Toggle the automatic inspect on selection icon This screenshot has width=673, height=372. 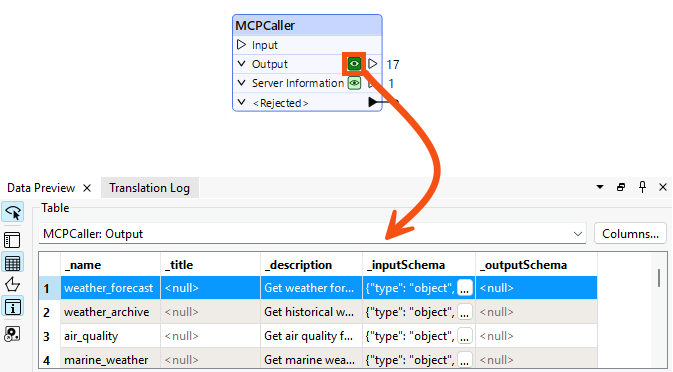click(x=12, y=212)
